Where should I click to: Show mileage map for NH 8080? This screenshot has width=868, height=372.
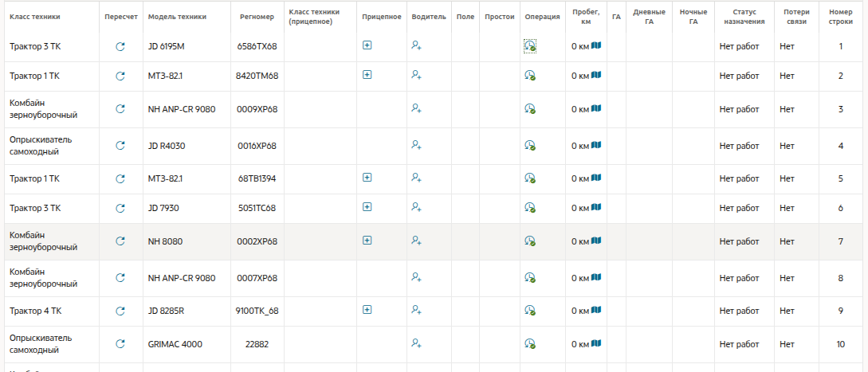(x=596, y=240)
